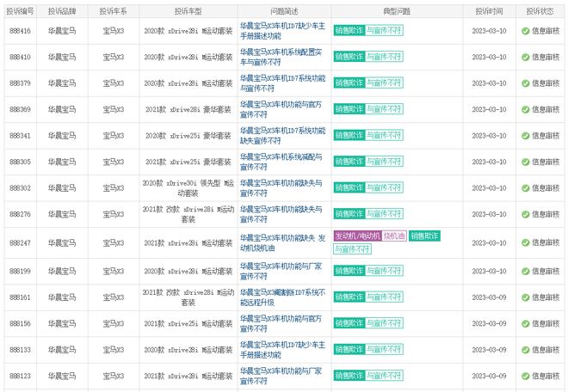Viewport: 568px width, 392px height.
Task: Select the 销售欺诈 tag in row 888156
Action: click(x=349, y=323)
